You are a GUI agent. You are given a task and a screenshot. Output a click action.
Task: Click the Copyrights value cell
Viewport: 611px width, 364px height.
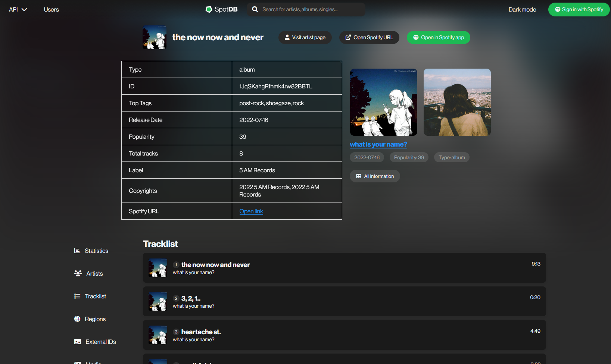[287, 191]
